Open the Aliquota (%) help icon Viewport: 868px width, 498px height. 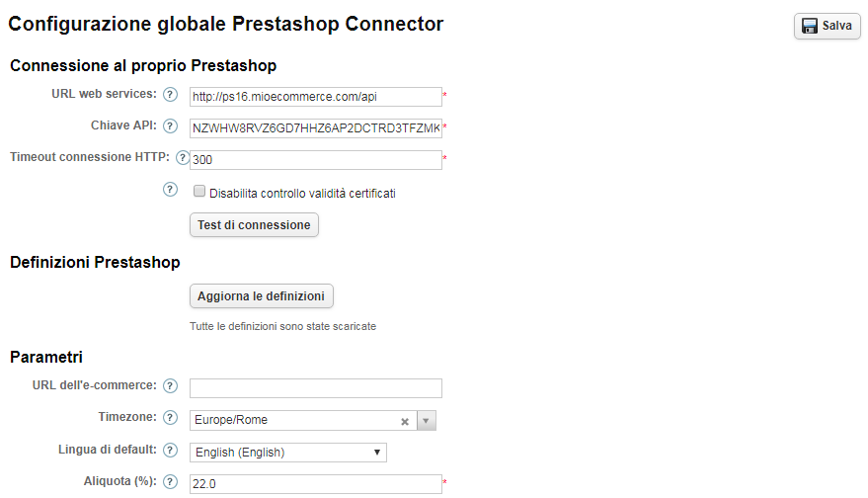pyautogui.click(x=170, y=482)
